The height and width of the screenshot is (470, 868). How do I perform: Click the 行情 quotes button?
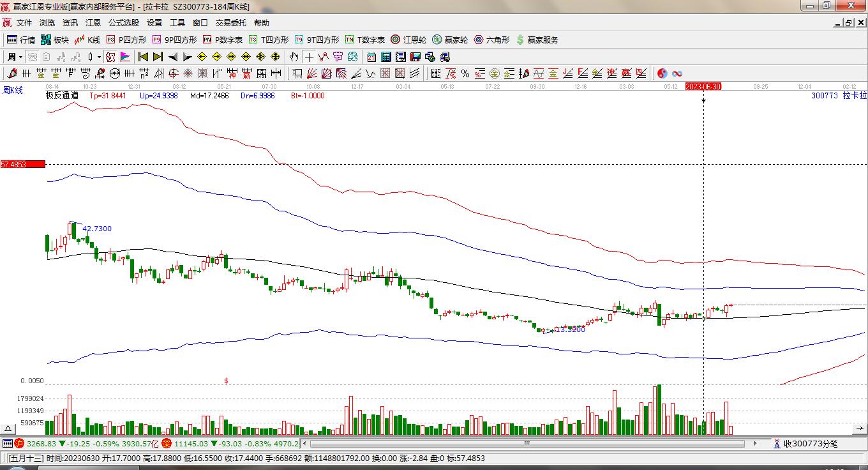[x=21, y=40]
